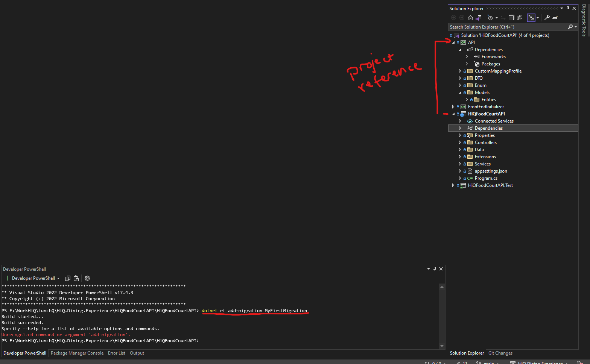590x364 pixels.
Task: Select the Entities folder
Action: tap(489, 100)
